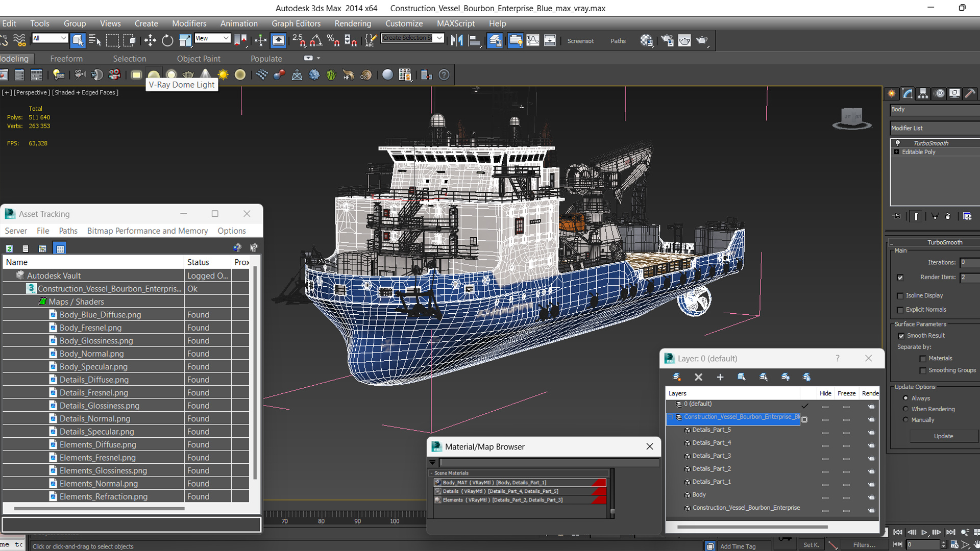This screenshot has width=980, height=551.
Task: Open the View reference coordinate dropdown
Action: pyautogui.click(x=212, y=38)
